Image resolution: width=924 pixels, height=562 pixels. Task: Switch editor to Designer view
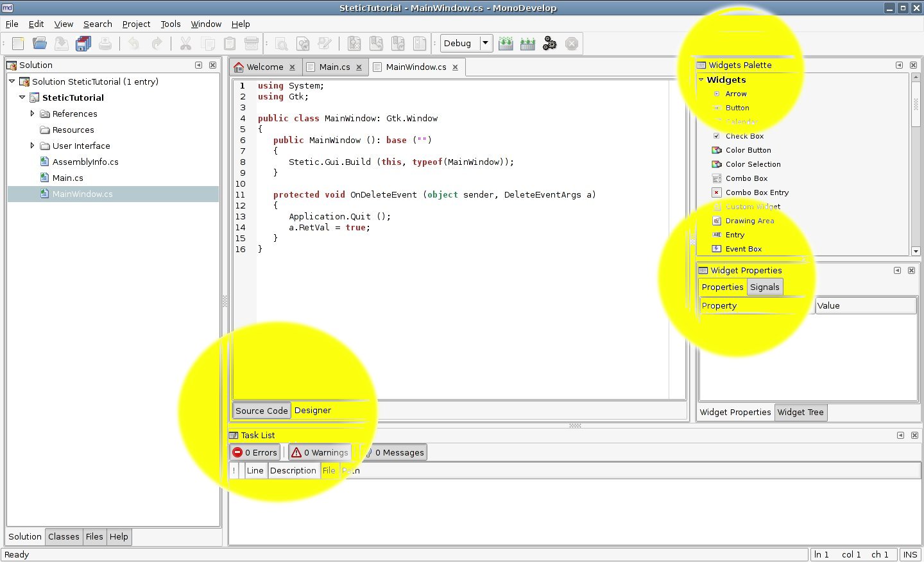(312, 411)
